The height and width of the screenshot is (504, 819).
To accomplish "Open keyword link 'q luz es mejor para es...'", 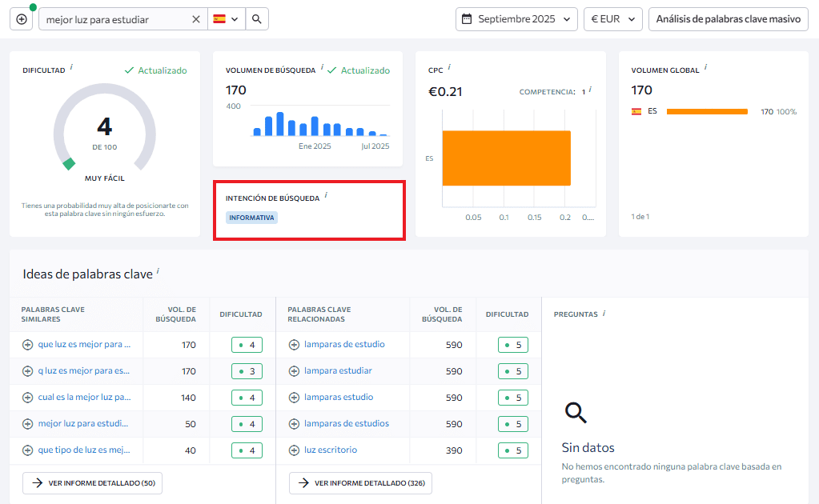I will [83, 370].
